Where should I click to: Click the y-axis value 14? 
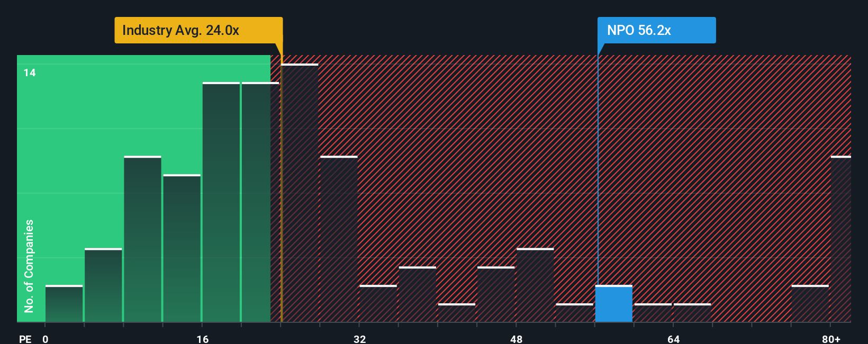(x=30, y=73)
